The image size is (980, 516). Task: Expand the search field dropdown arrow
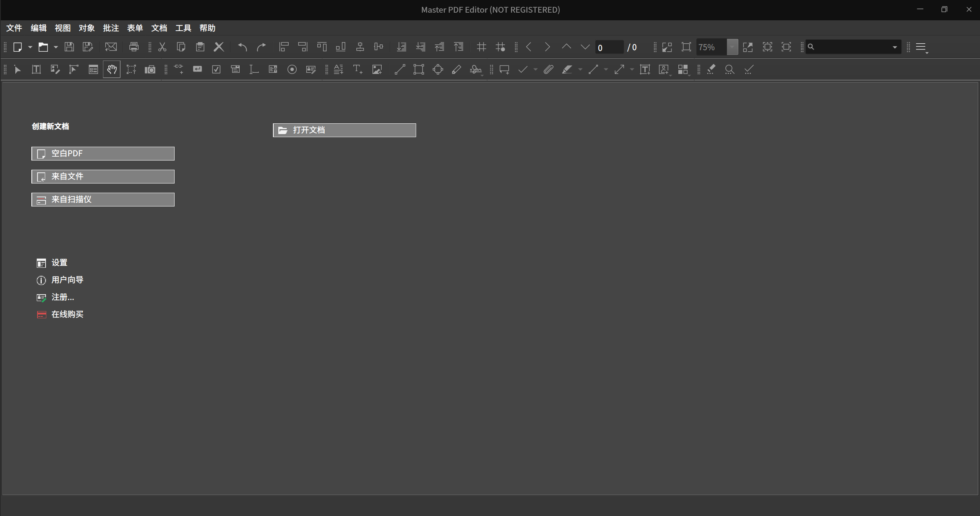895,47
